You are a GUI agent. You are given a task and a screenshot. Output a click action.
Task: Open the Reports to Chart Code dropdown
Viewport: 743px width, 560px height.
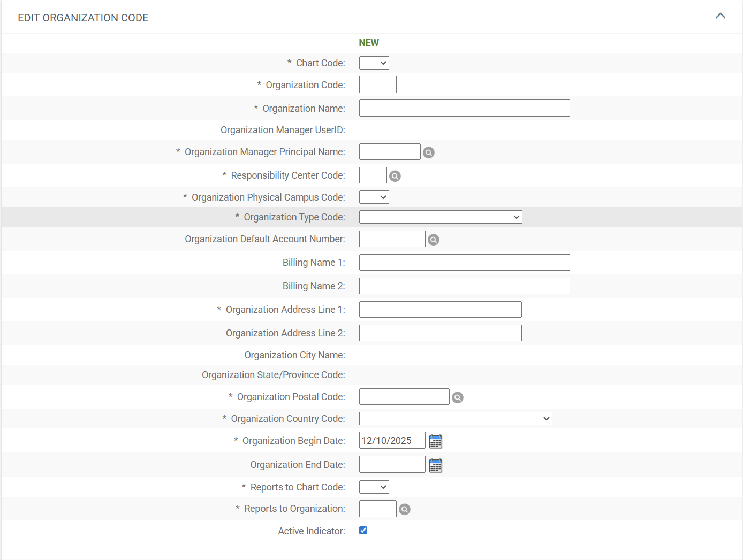(x=374, y=487)
